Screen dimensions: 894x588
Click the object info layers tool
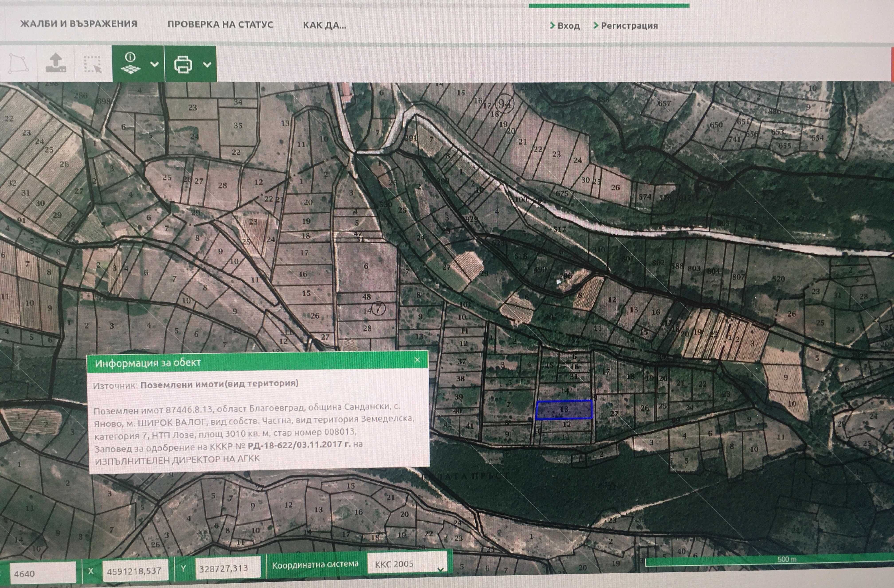point(130,63)
